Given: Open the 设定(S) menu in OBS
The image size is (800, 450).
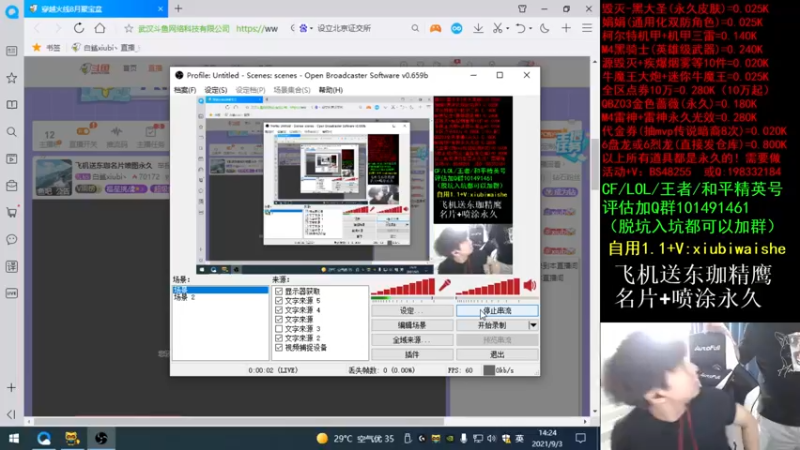Looking at the screenshot, I should pyautogui.click(x=216, y=90).
